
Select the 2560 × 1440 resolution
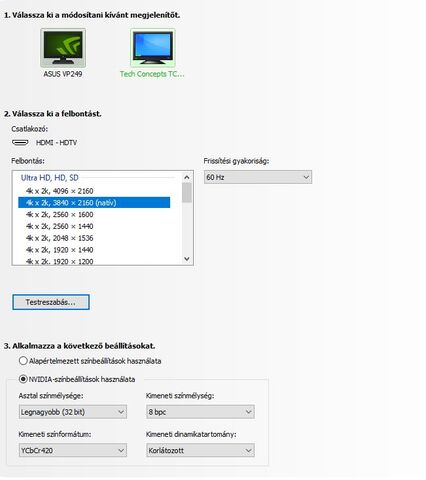click(x=94, y=226)
